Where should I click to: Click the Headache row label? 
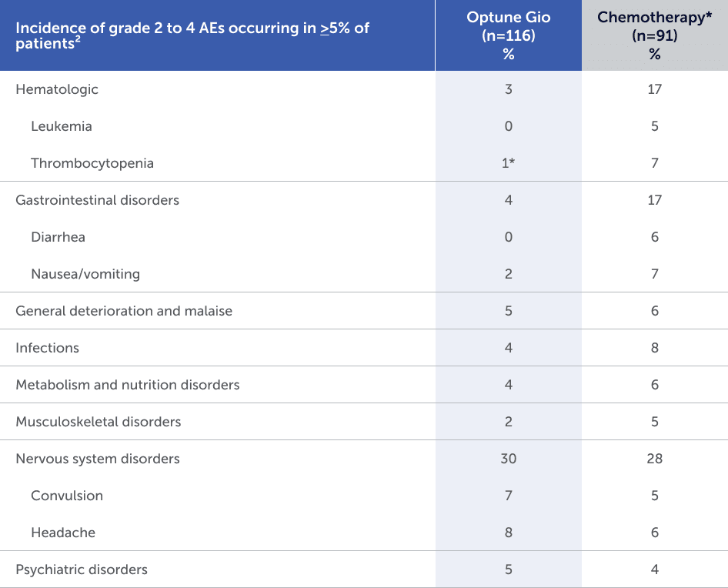click(63, 533)
